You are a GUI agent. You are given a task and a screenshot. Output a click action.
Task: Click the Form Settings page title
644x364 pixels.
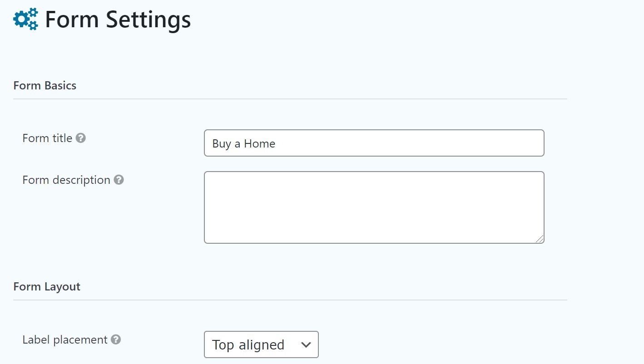click(118, 20)
